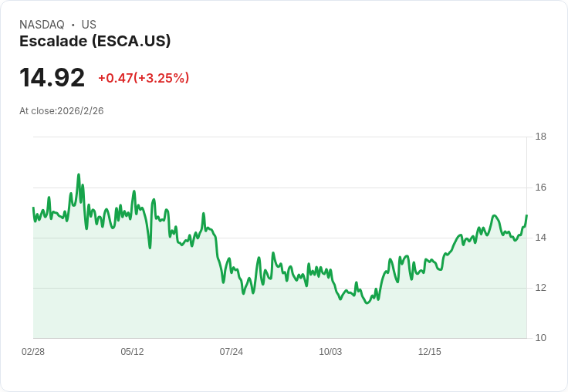This screenshot has height=392, width=568.
Task: Click the 10 y-axis price label
Action: tap(541, 338)
